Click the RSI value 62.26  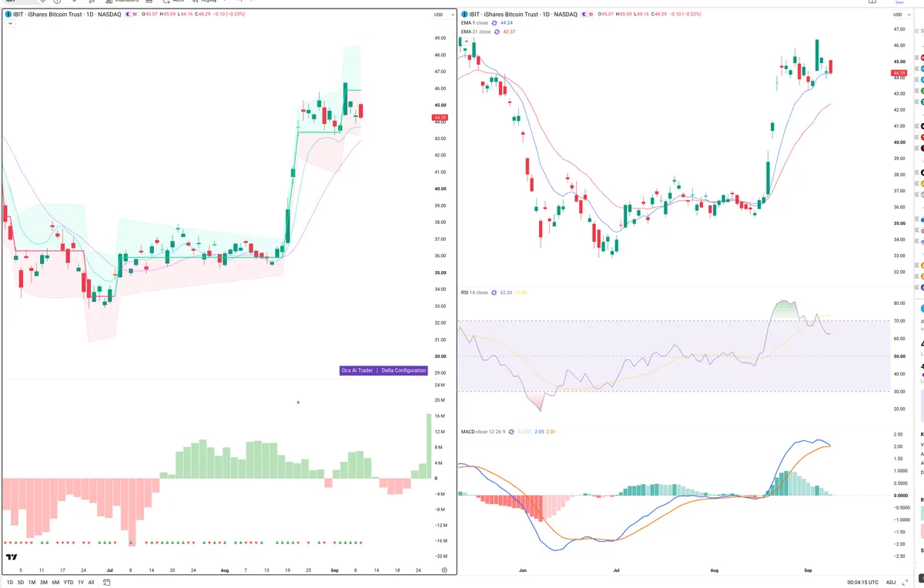pyautogui.click(x=506, y=292)
